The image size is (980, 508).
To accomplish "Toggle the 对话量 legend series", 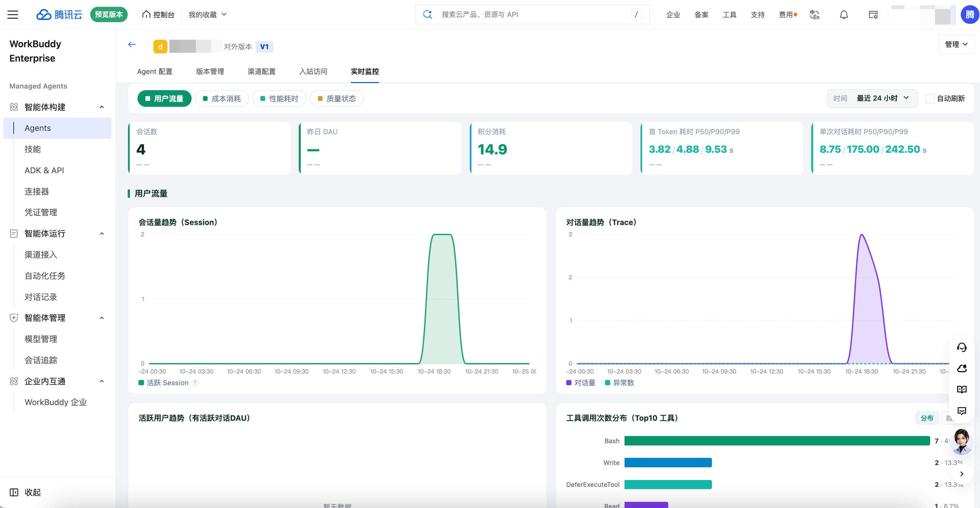I will pos(581,383).
